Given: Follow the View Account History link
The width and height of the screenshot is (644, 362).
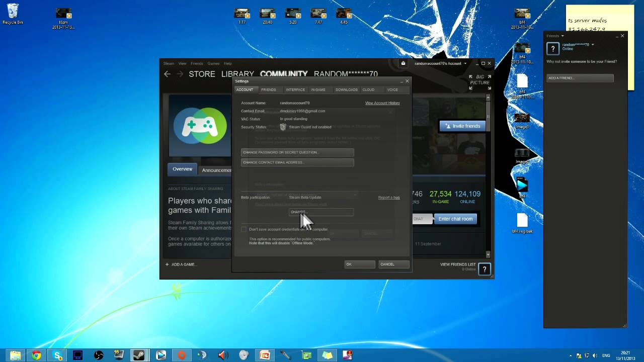Looking at the screenshot, I should (x=382, y=103).
